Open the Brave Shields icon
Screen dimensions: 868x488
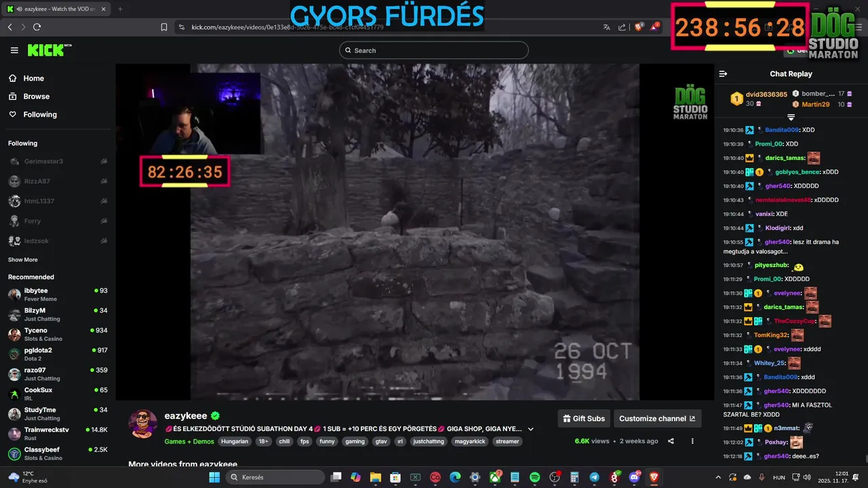(x=639, y=27)
